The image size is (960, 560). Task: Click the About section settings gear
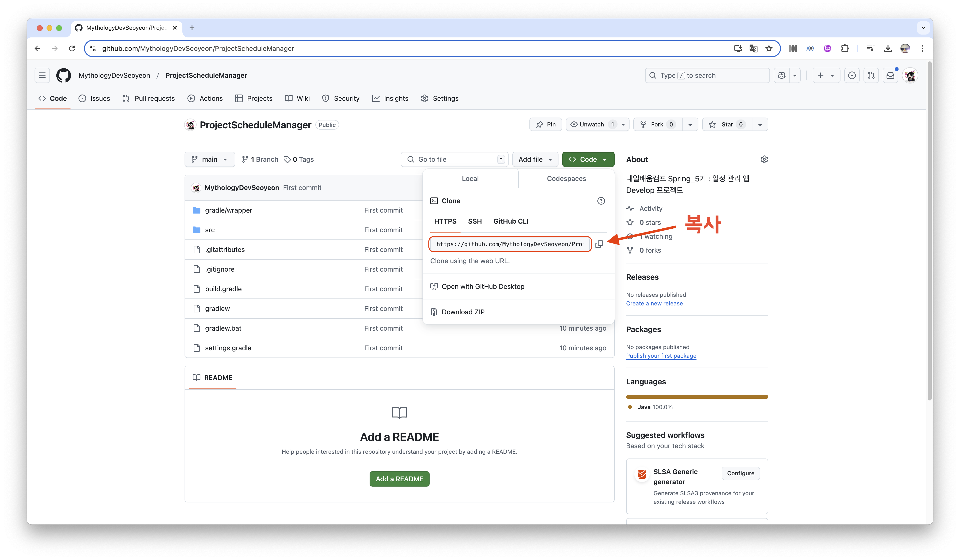point(764,159)
